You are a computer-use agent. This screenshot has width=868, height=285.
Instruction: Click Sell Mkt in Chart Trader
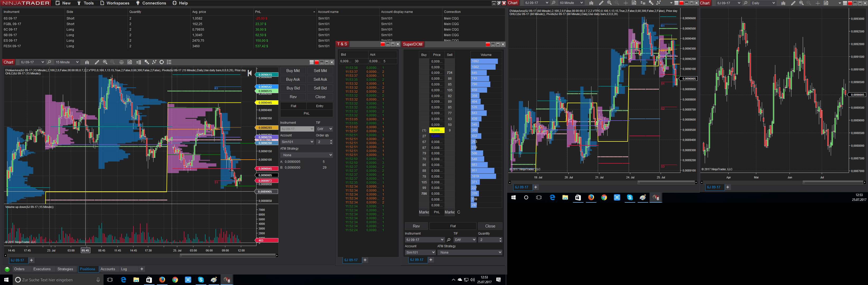click(320, 71)
